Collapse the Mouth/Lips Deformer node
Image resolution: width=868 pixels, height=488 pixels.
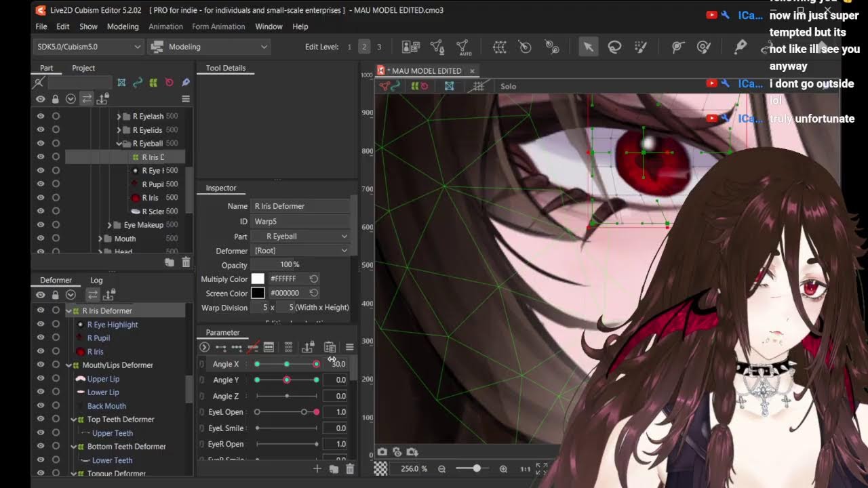tap(68, 365)
